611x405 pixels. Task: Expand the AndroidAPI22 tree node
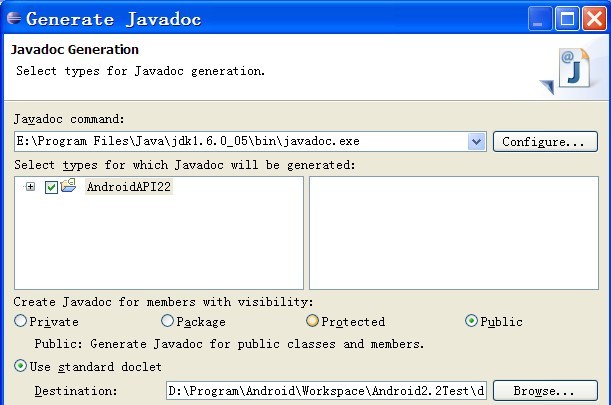click(x=30, y=187)
